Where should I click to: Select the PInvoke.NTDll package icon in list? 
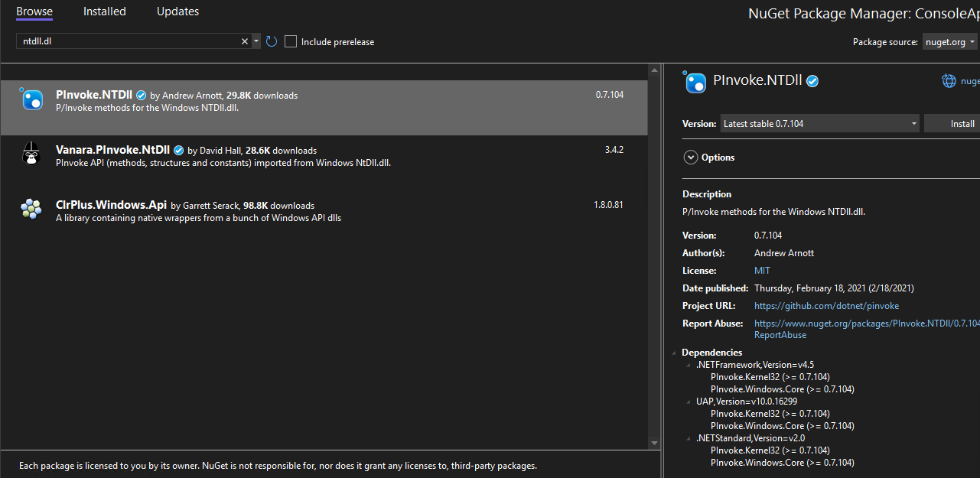pos(32,100)
